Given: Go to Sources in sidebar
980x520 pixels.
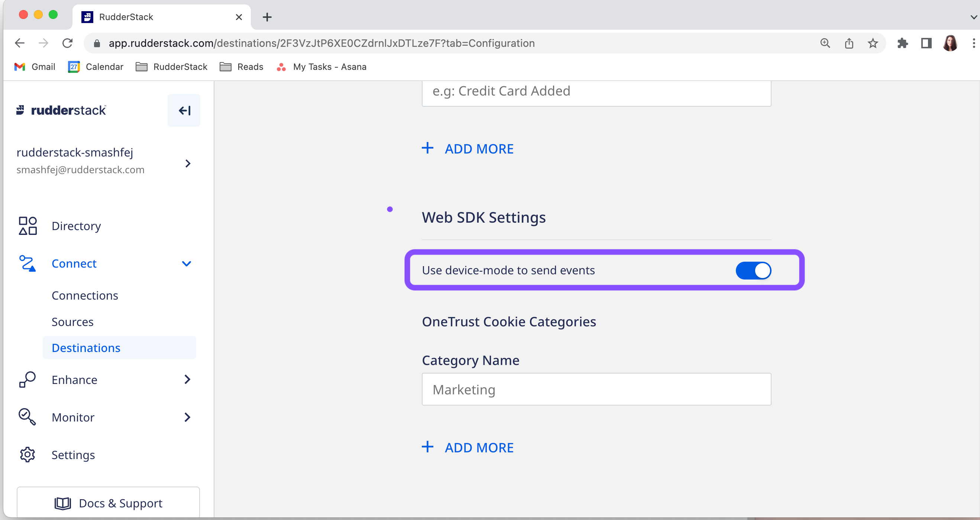Looking at the screenshot, I should [72, 322].
